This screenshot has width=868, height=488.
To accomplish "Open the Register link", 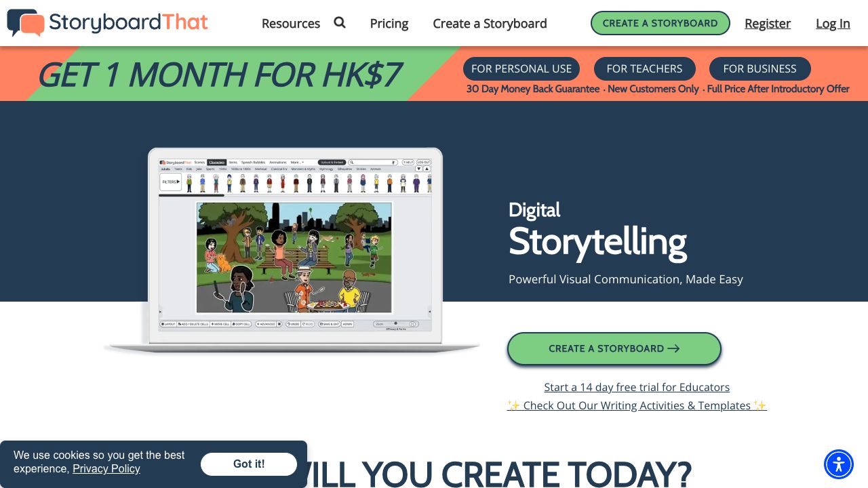I will (x=768, y=23).
